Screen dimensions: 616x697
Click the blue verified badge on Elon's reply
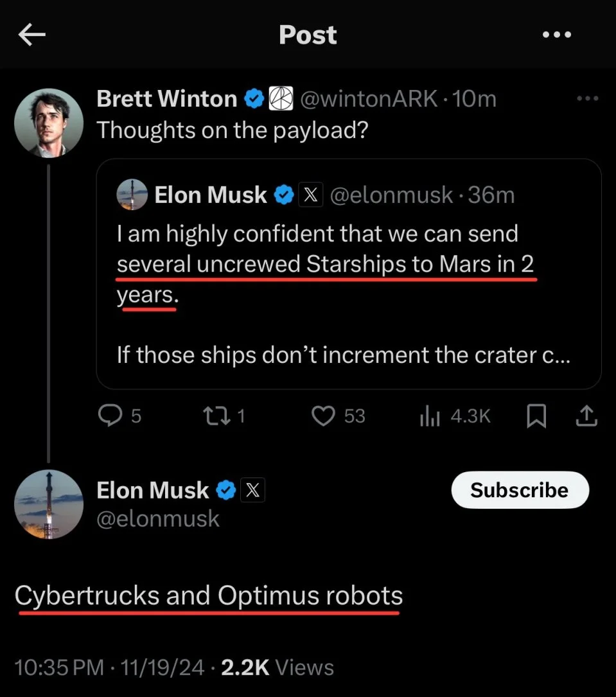point(225,491)
